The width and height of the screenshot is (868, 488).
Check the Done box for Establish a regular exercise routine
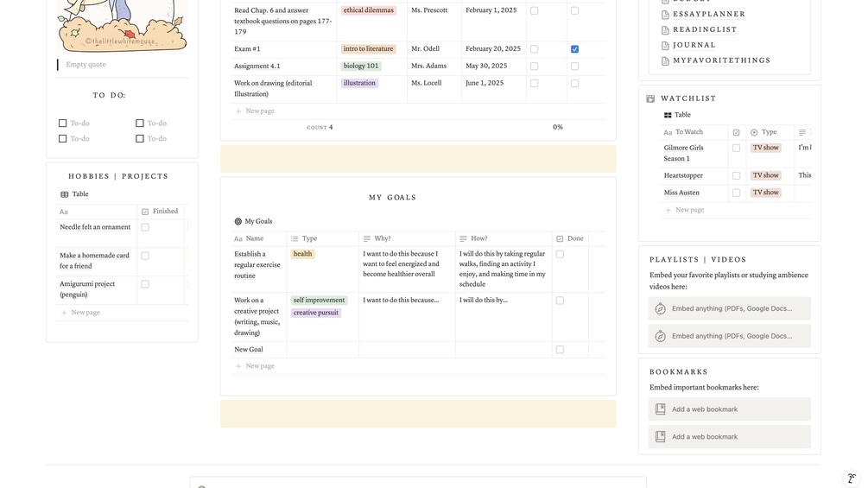click(x=560, y=255)
